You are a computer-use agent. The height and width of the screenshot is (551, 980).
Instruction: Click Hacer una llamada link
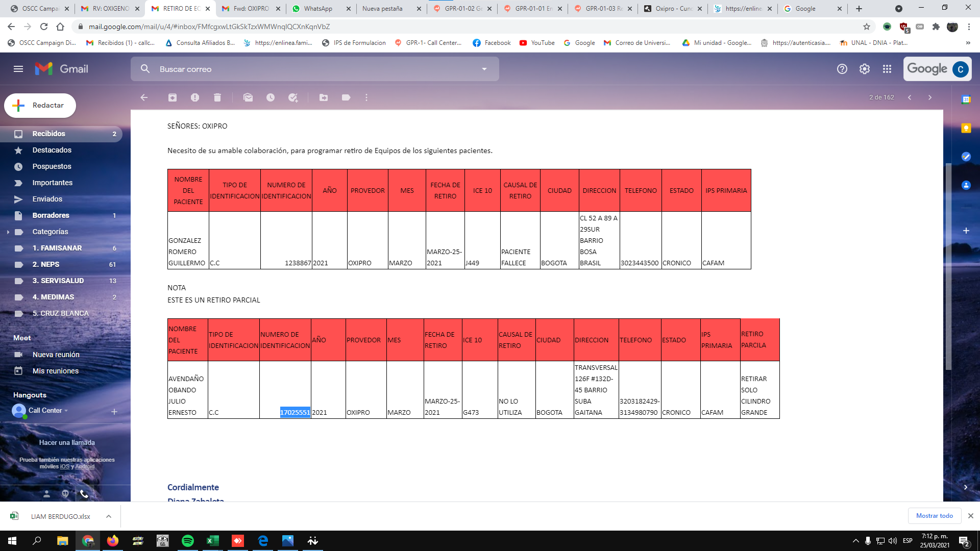(67, 442)
